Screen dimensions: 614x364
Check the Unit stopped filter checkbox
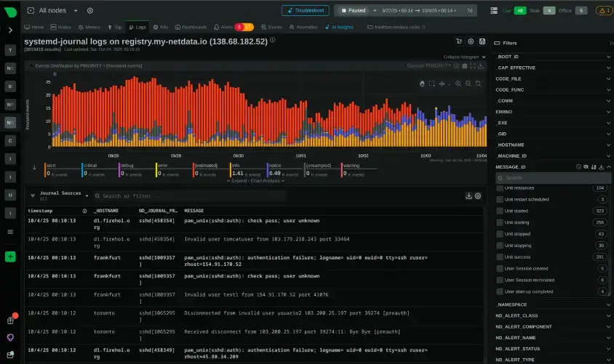tap(500, 234)
